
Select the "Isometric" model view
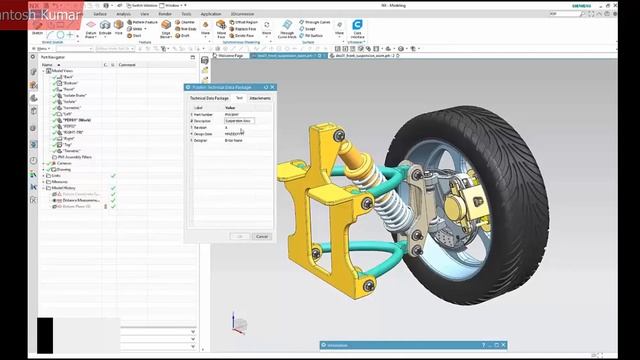[72, 108]
